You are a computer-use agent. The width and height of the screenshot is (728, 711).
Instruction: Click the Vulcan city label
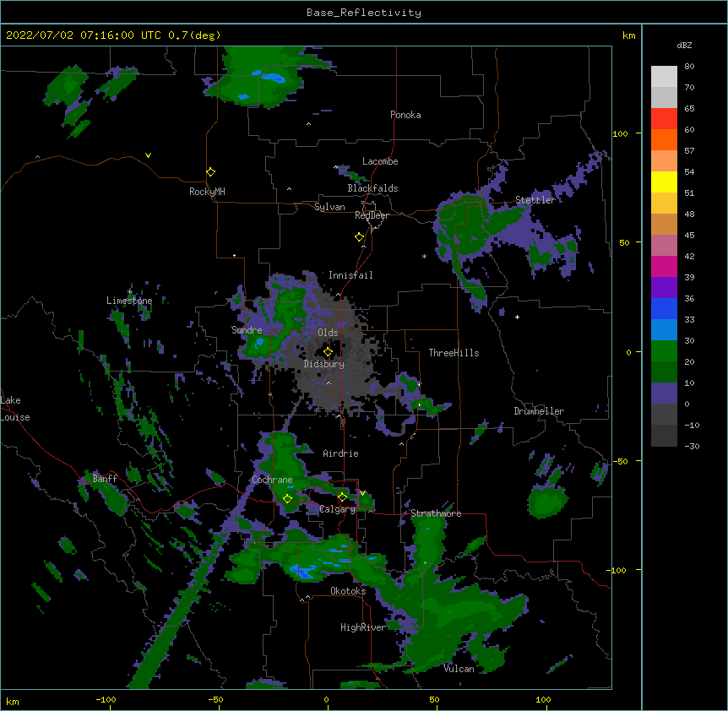[x=459, y=669]
